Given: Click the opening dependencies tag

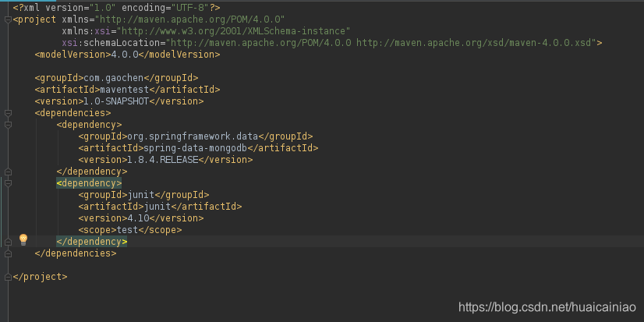Looking at the screenshot, I should (x=73, y=113).
